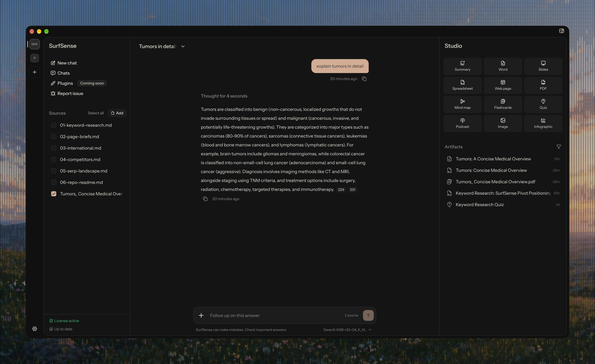
Task: Focus the Follow up on this answer field
Action: [275, 315]
